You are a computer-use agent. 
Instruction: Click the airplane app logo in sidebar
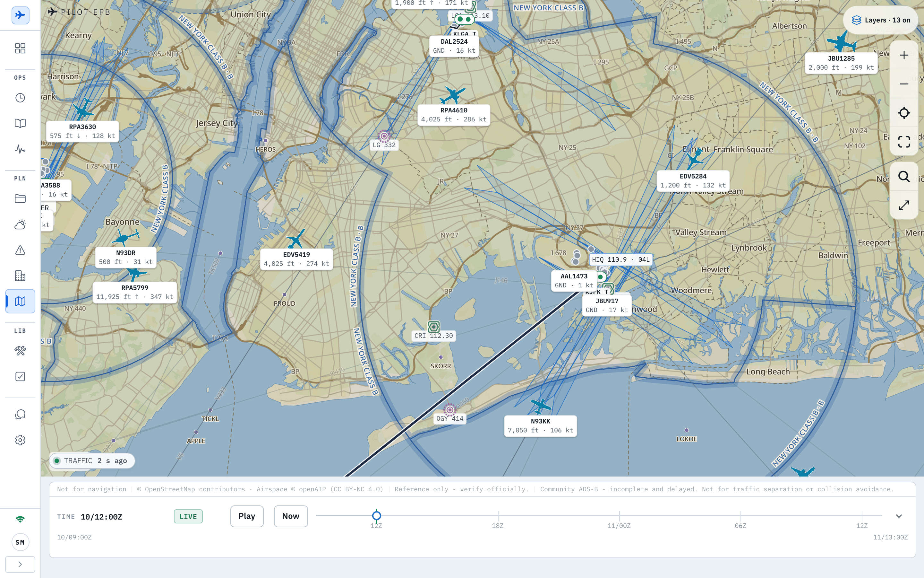pyautogui.click(x=20, y=15)
